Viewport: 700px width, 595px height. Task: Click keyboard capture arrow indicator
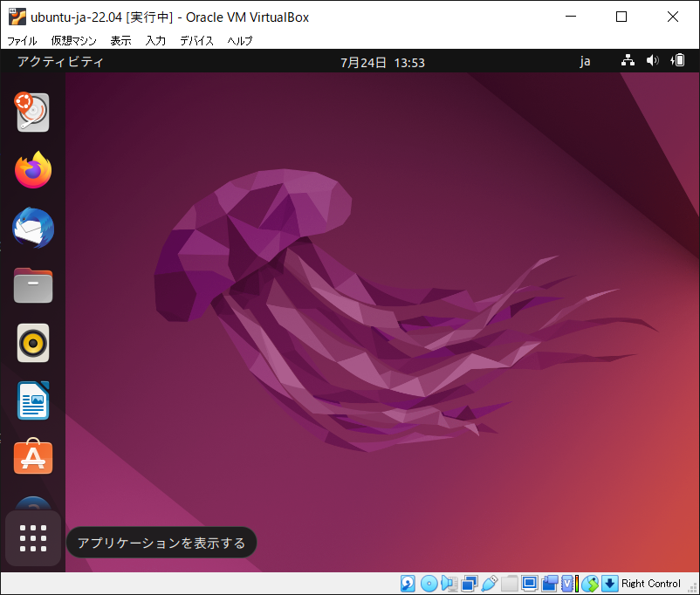pos(610,584)
